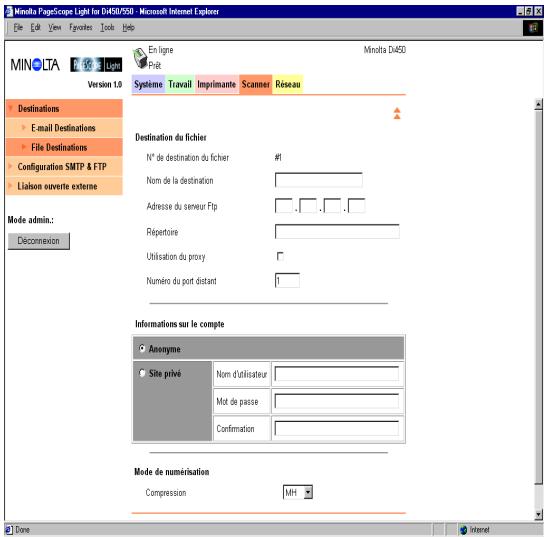Click 'Informations sur le compte' heading
The width and height of the screenshot is (545, 537).
pyautogui.click(x=180, y=324)
